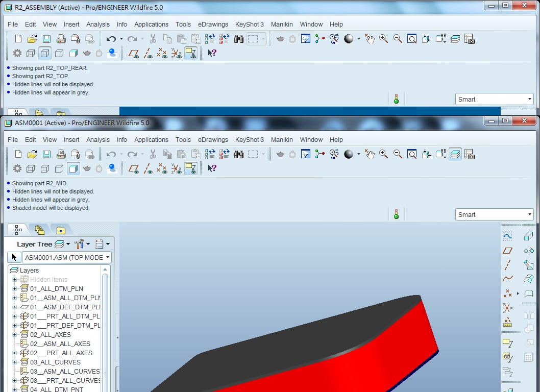The width and height of the screenshot is (540, 392).
Task: Open KeyShot 3 menu in ASM0001 window
Action: coord(250,139)
